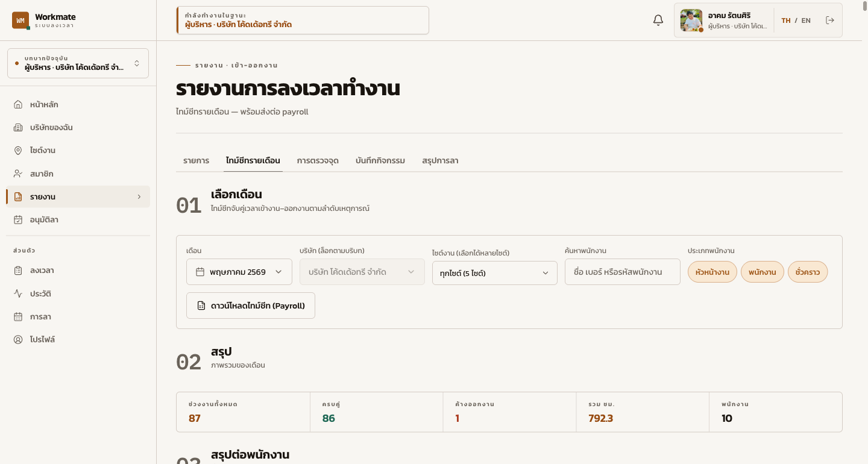Click the รายงานการลงเวลาทำงาน page heading
This screenshot has width=868, height=464.
tap(288, 89)
